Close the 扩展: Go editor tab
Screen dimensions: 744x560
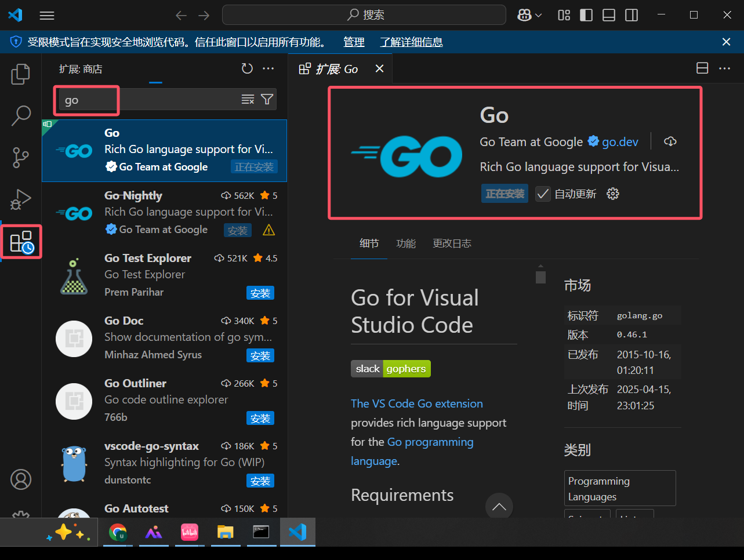pyautogui.click(x=379, y=69)
